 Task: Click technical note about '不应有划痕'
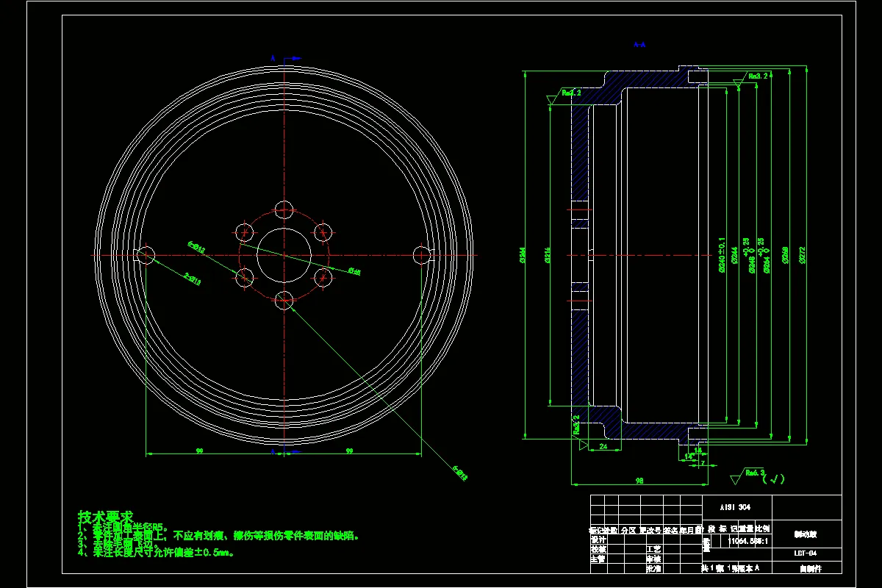[219, 536]
